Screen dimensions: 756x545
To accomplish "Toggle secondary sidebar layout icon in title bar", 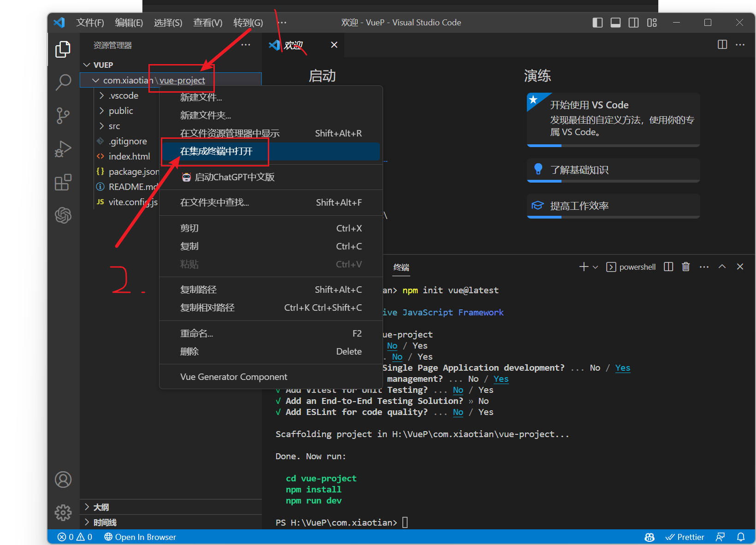I will pyautogui.click(x=634, y=23).
